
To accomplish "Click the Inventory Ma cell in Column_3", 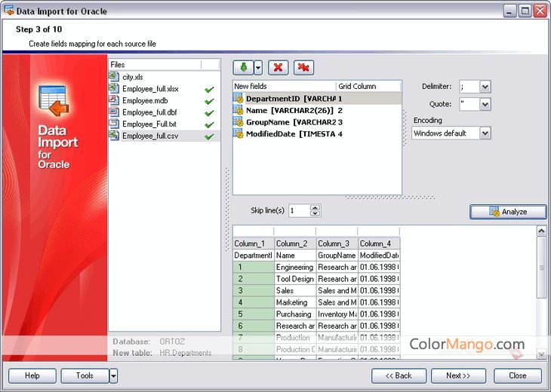I will (x=337, y=314).
